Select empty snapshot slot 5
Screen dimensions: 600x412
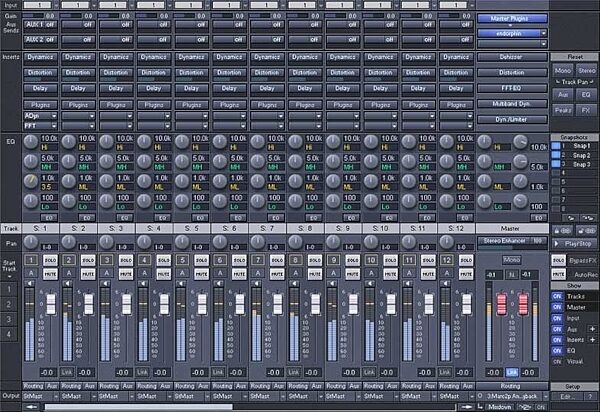pyautogui.click(x=574, y=182)
